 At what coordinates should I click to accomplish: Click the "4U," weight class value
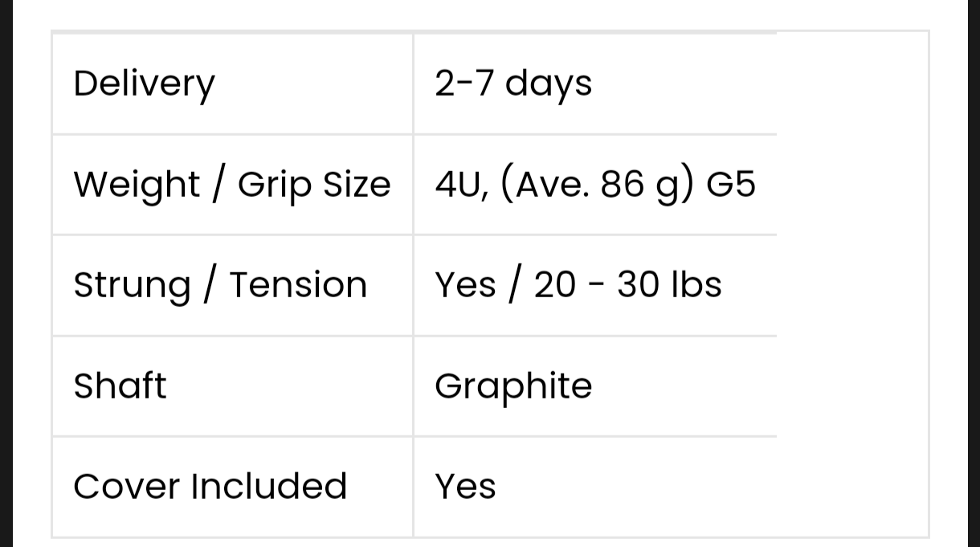pos(461,185)
